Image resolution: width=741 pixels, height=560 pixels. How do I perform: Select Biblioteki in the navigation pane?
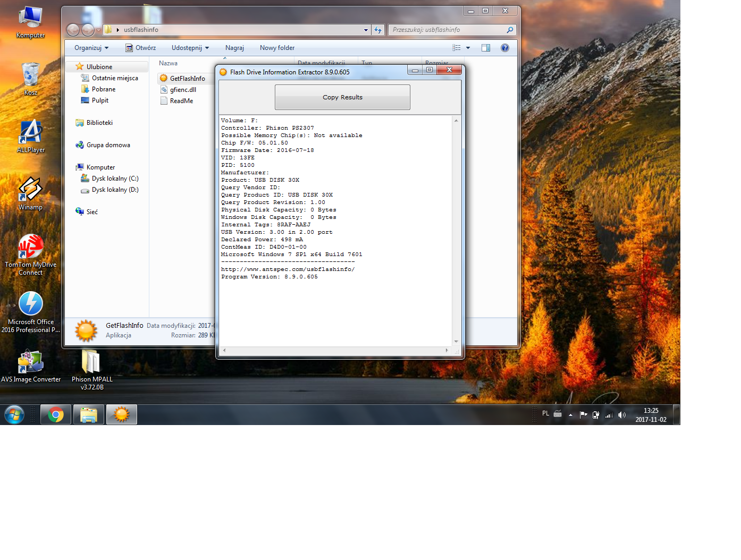[94, 123]
